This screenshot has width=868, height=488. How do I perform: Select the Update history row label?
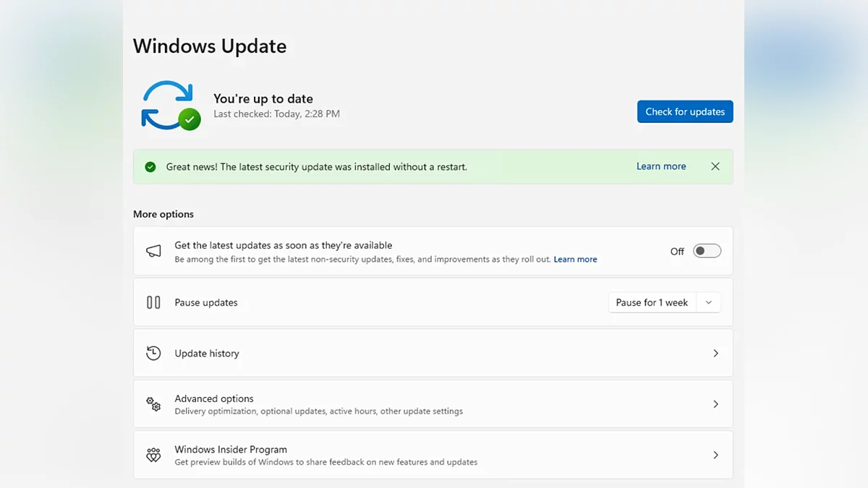coord(207,354)
